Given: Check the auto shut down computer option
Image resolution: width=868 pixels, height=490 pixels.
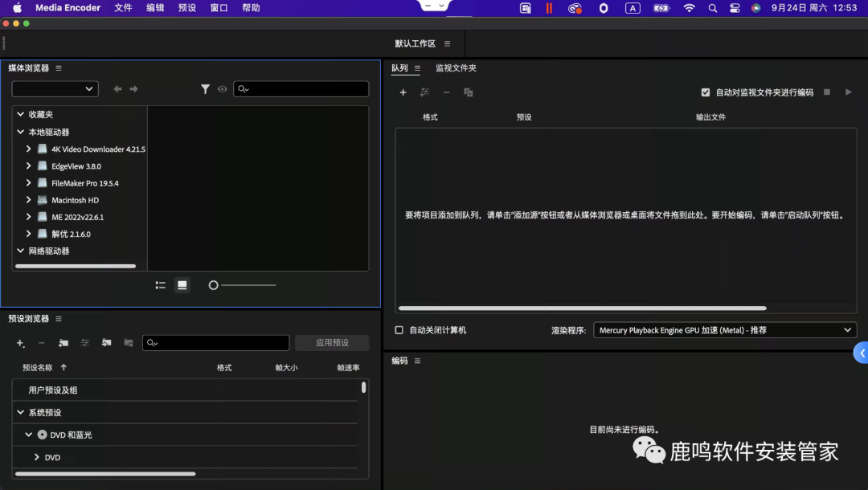Looking at the screenshot, I should (399, 329).
